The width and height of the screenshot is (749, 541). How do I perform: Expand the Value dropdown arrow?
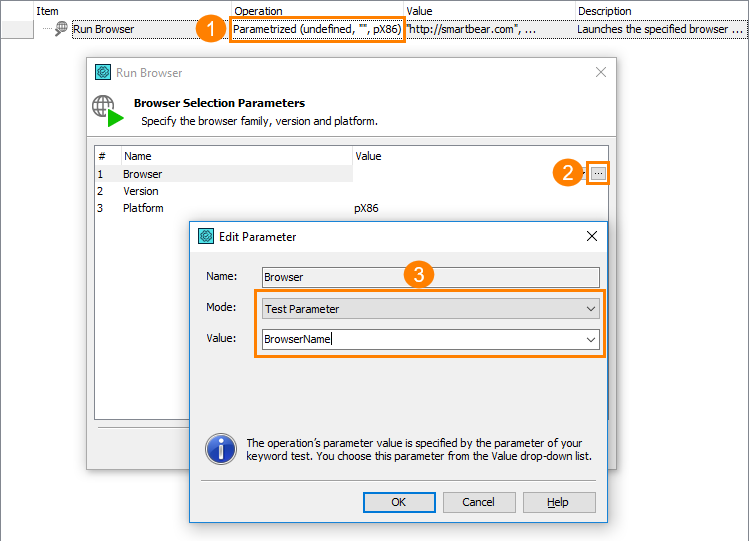[x=591, y=339]
